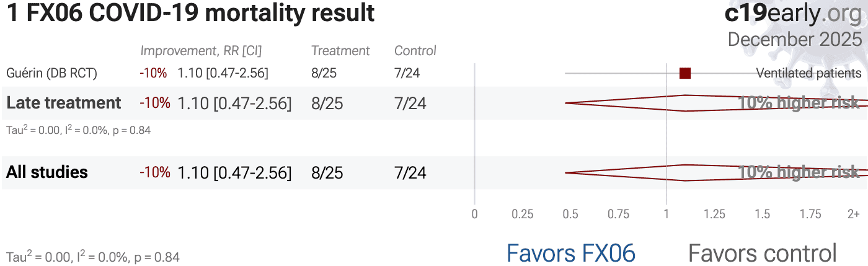Click the Treatment column header
Viewport: 868px width, 266px height.
340,51
